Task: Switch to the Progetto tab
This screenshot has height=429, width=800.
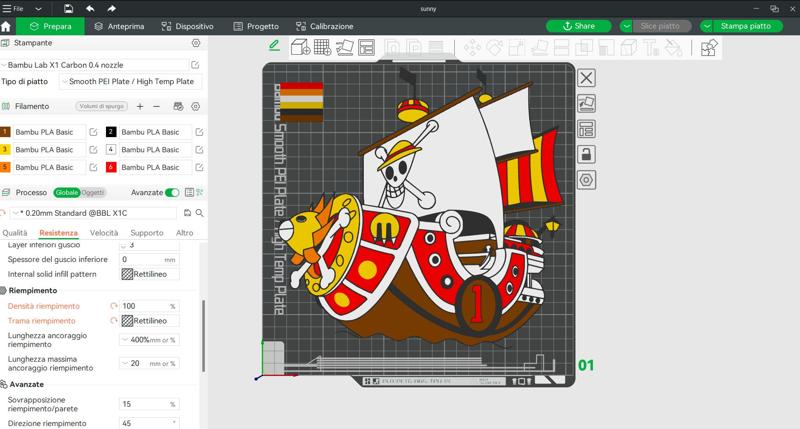Action: point(256,26)
